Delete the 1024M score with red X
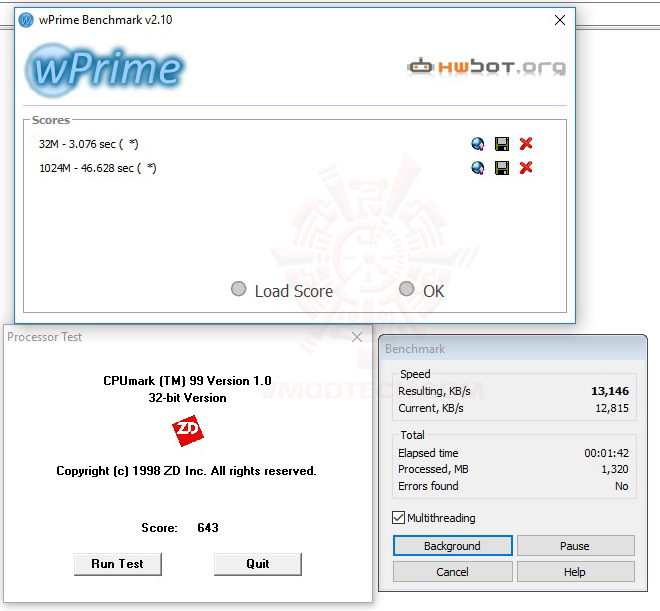Viewport: 660px width, 611px height. coord(526,167)
